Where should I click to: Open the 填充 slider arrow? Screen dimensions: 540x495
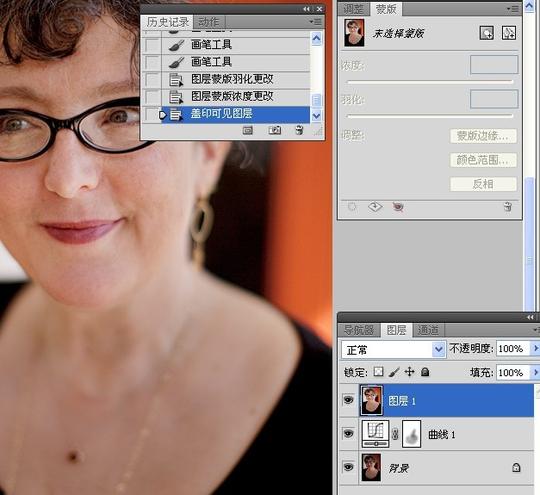(536, 372)
